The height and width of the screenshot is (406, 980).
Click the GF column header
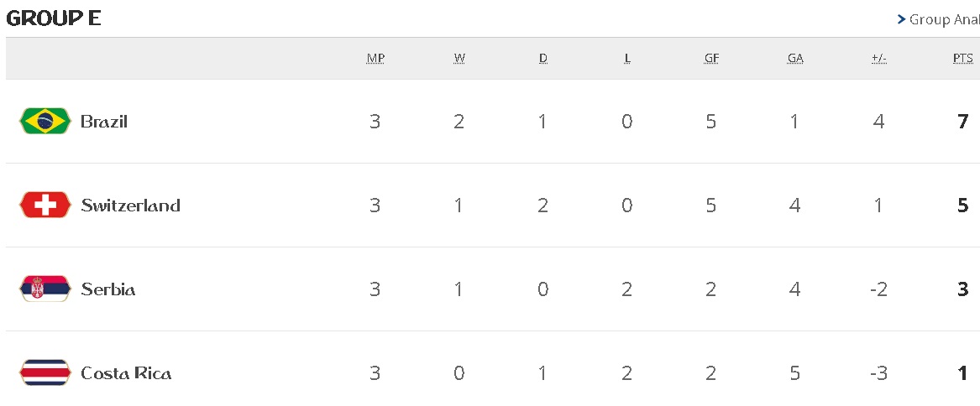(711, 59)
